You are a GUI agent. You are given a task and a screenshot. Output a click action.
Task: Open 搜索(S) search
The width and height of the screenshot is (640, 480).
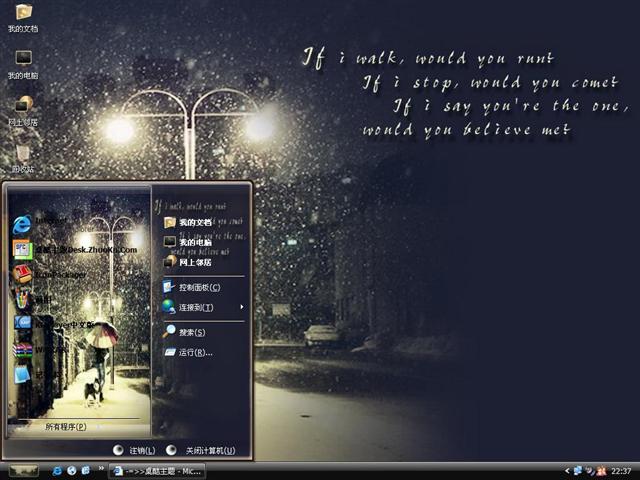[184, 332]
